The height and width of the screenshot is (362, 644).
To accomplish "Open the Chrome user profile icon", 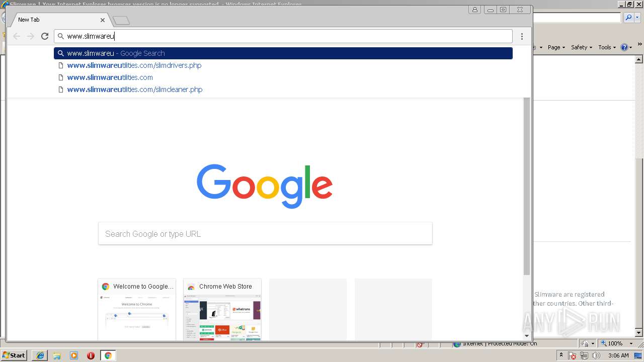I will 474,10.
